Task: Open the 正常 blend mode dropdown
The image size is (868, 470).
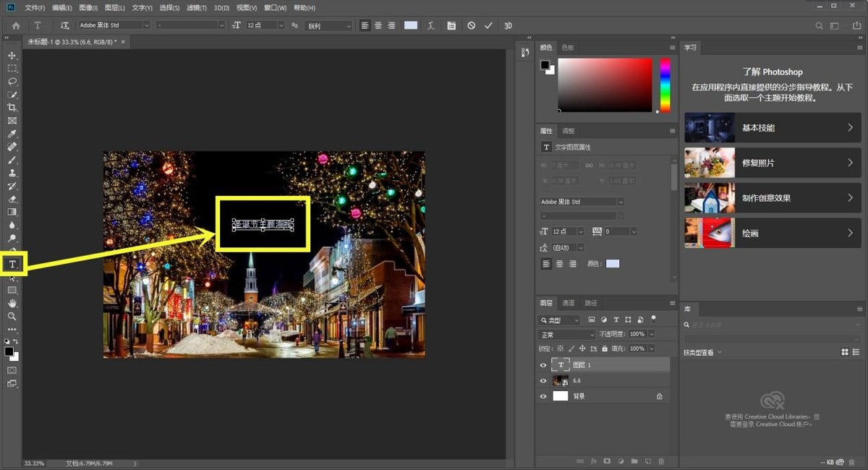Action: [x=567, y=335]
